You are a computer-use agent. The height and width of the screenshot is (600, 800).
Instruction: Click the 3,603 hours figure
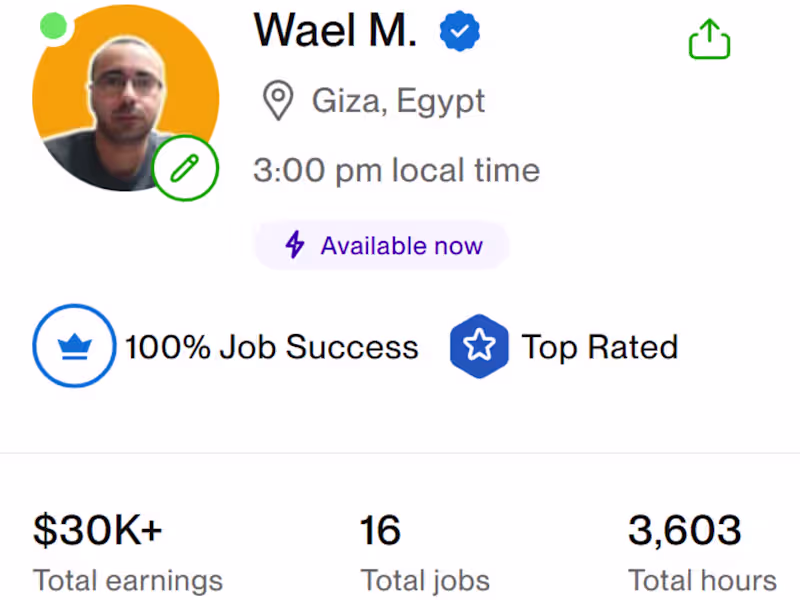pyautogui.click(x=685, y=531)
